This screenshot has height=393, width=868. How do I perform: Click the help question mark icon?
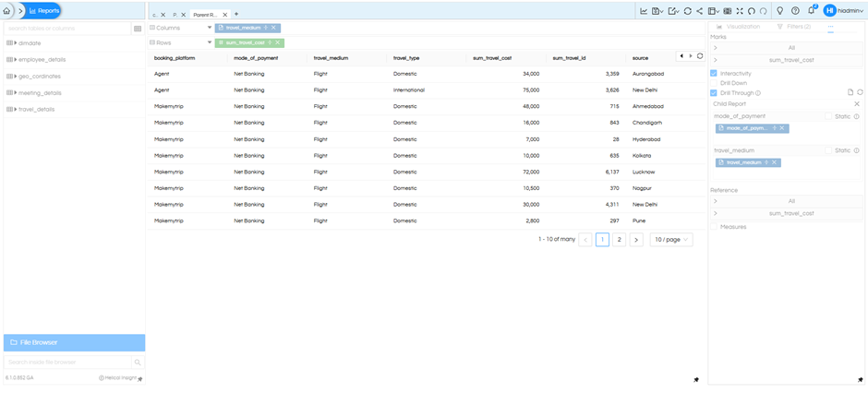point(795,11)
